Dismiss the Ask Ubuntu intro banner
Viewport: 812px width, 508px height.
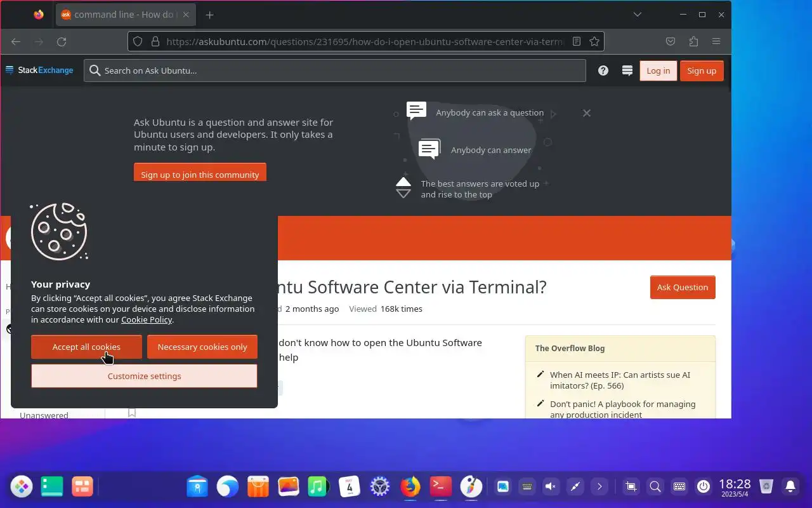coord(587,113)
